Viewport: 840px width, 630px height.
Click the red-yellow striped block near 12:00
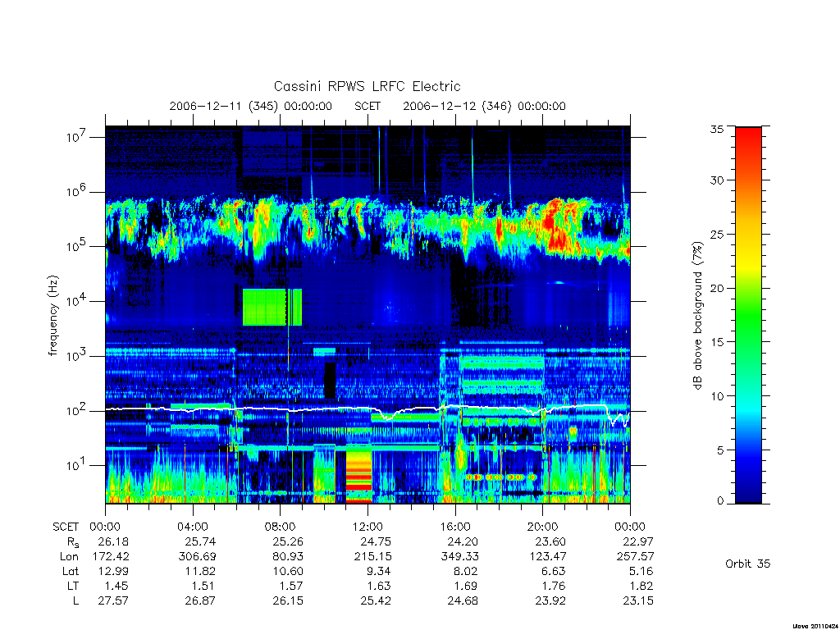(x=358, y=477)
